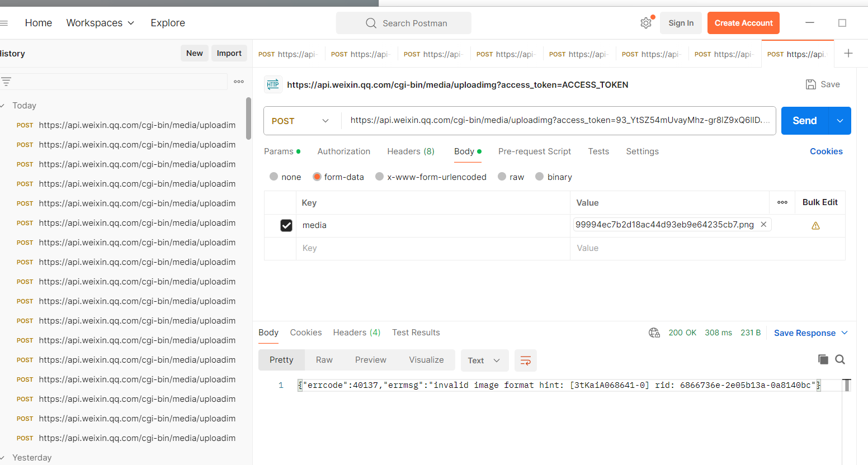
Task: Open the settings gear icon
Action: coord(646,23)
